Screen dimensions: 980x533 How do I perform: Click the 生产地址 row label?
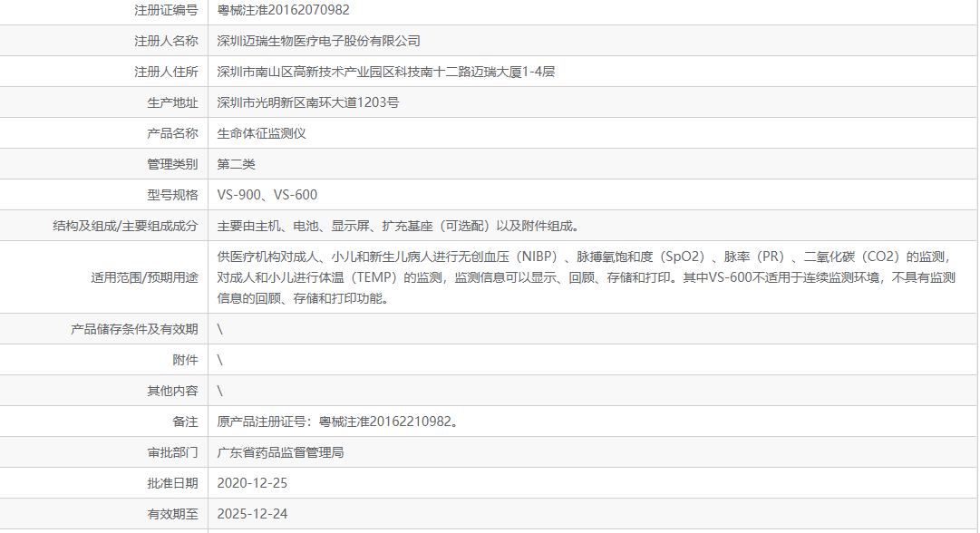pyautogui.click(x=173, y=102)
